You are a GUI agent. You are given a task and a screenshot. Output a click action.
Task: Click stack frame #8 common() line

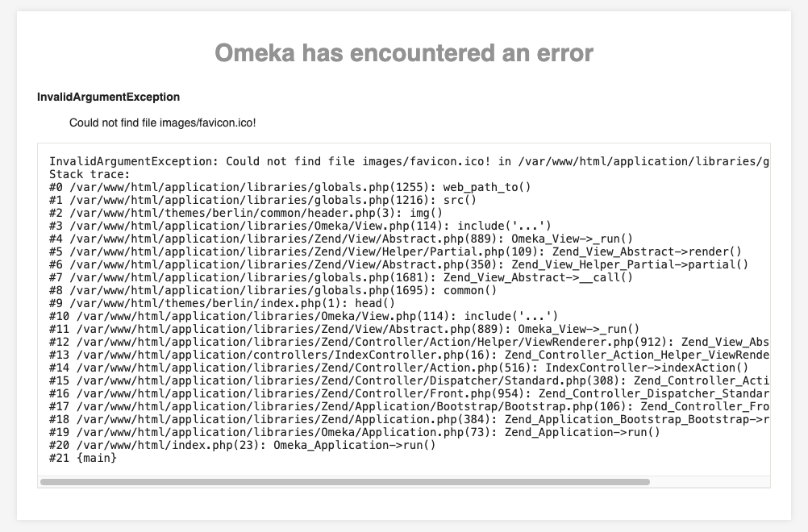click(x=273, y=290)
